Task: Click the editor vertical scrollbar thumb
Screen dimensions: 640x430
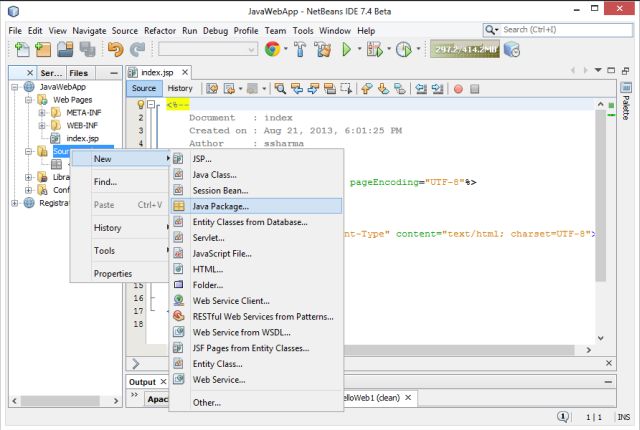Action: tap(600, 196)
